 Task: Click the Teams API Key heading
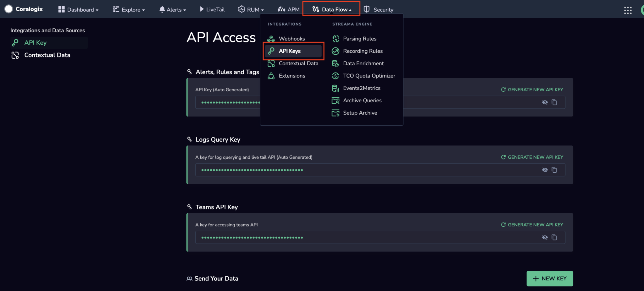(217, 207)
